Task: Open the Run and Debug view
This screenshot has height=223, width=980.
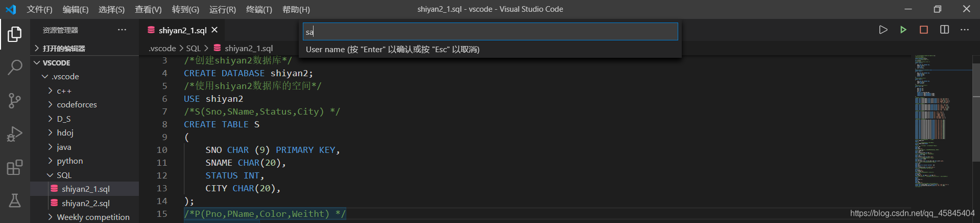Action: 15,134
